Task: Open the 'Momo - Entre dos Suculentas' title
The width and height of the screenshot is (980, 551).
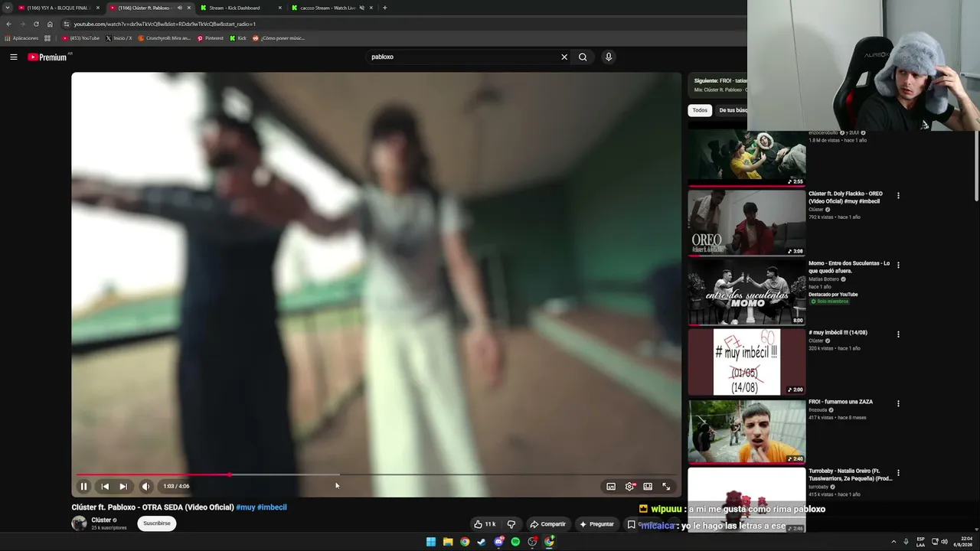Action: [x=849, y=267]
